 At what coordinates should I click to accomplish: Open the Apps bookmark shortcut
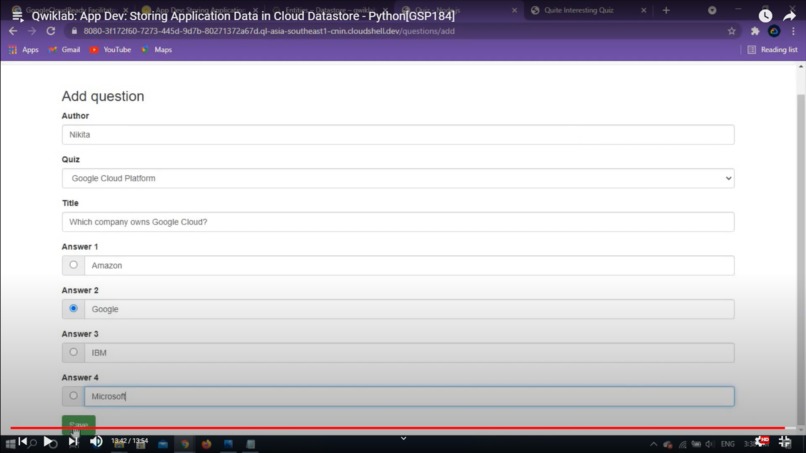24,50
